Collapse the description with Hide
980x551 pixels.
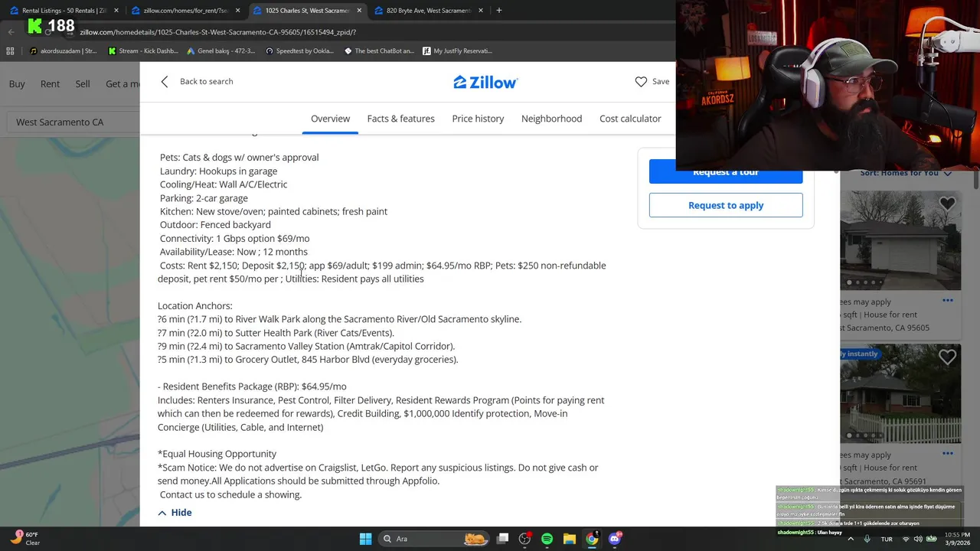175,513
